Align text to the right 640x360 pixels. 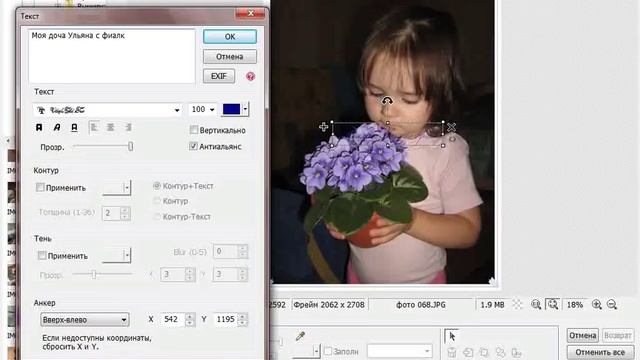128,127
